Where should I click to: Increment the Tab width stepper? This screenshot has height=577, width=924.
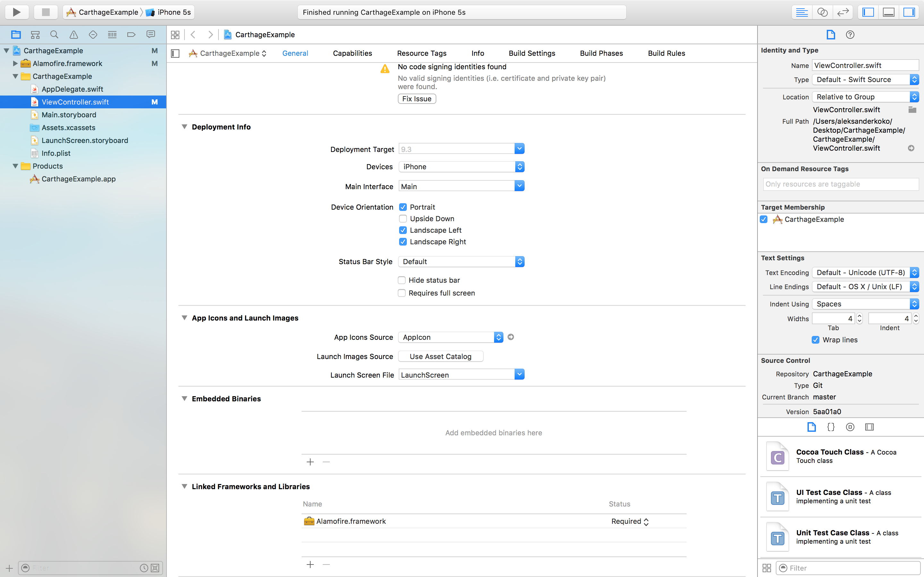[x=860, y=316]
